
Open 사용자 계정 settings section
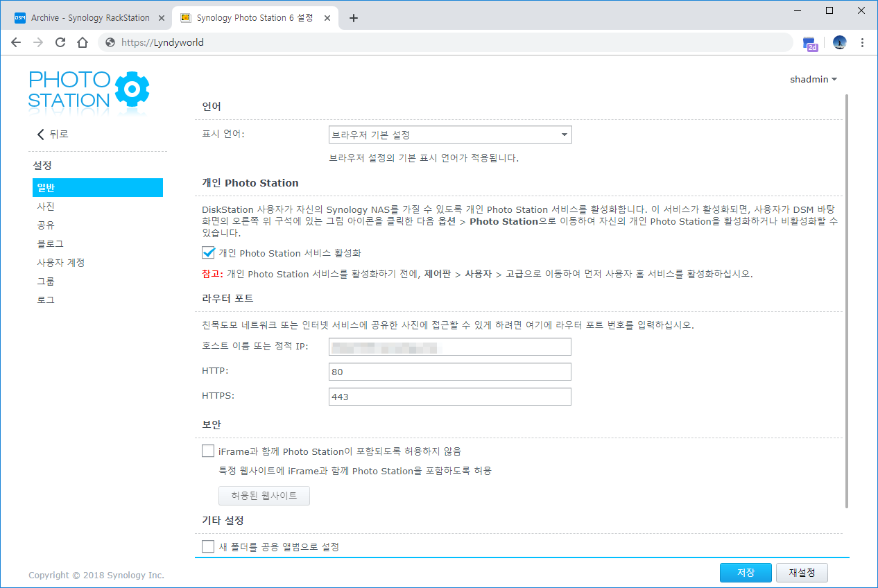pyautogui.click(x=61, y=263)
